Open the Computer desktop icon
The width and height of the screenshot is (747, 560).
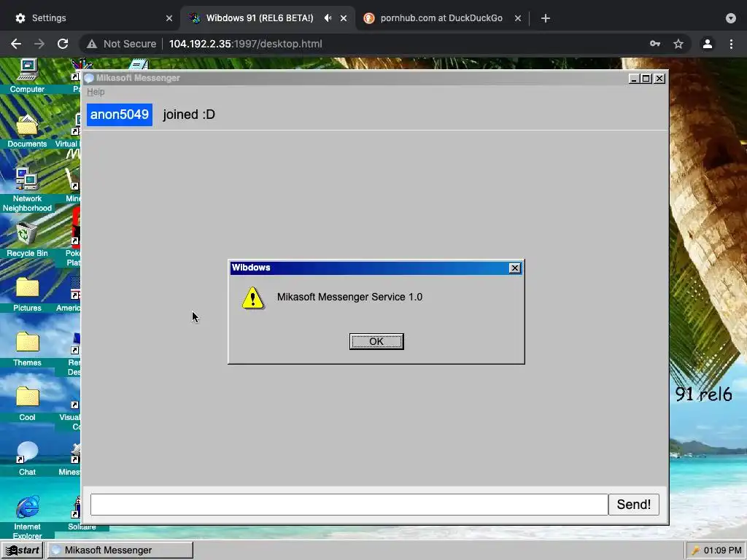27,76
